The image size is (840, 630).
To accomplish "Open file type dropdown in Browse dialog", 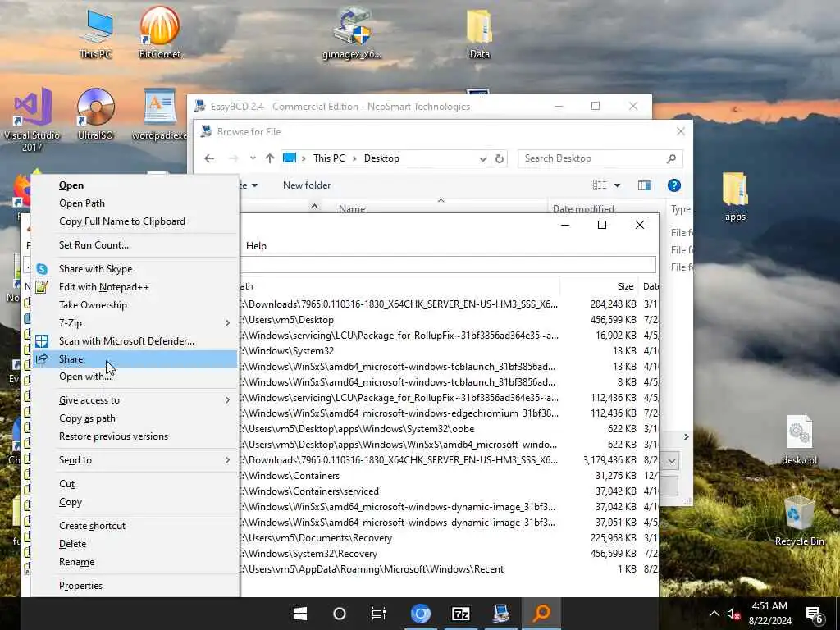I will 671,461.
